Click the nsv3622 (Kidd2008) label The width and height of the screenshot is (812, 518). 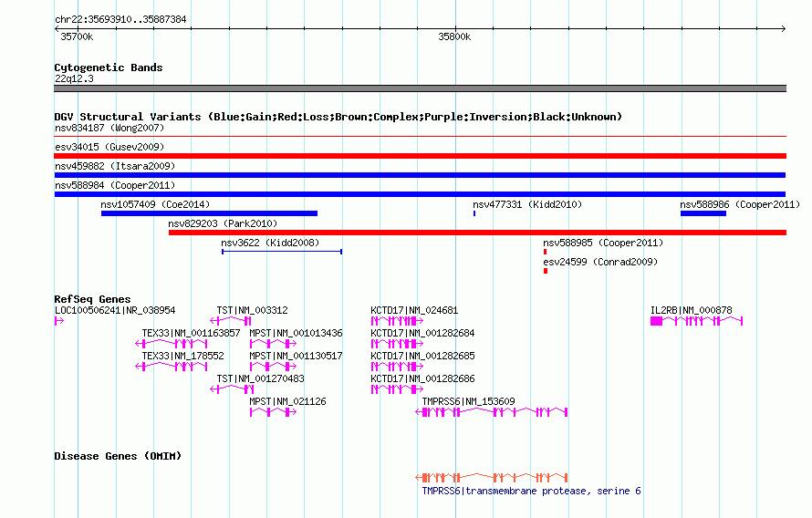coord(270,243)
